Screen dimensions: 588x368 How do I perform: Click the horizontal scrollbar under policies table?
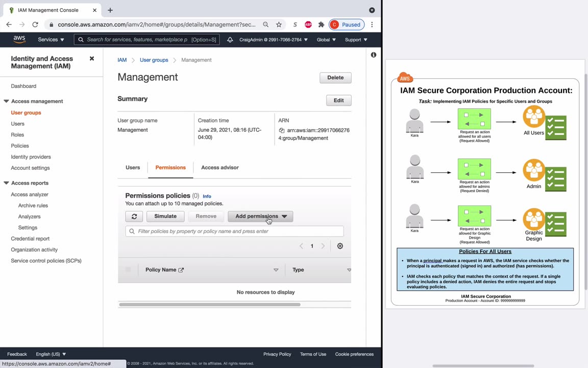(x=209, y=305)
